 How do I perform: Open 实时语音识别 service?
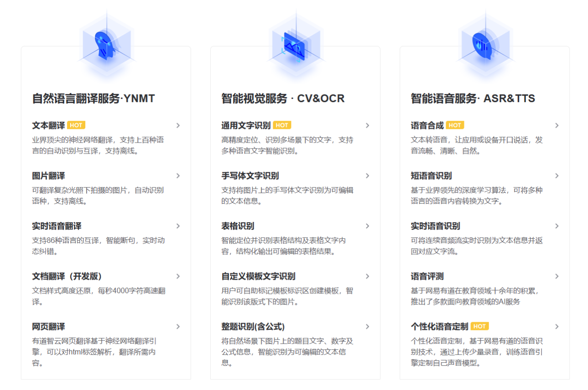pos(435,226)
